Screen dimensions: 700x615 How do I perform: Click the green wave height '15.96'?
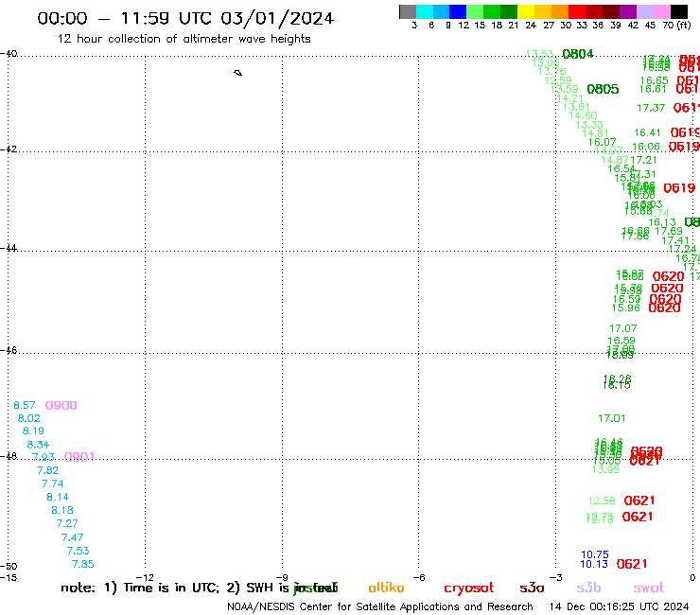point(626,307)
